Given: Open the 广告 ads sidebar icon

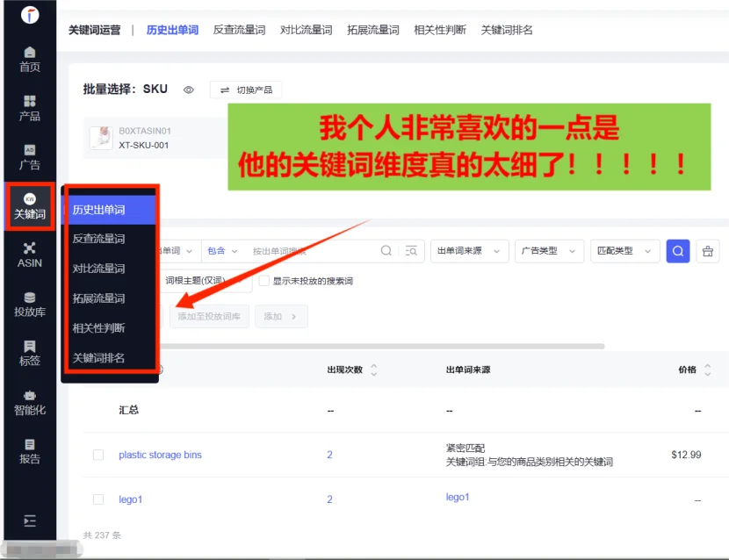Looking at the screenshot, I should (x=30, y=157).
